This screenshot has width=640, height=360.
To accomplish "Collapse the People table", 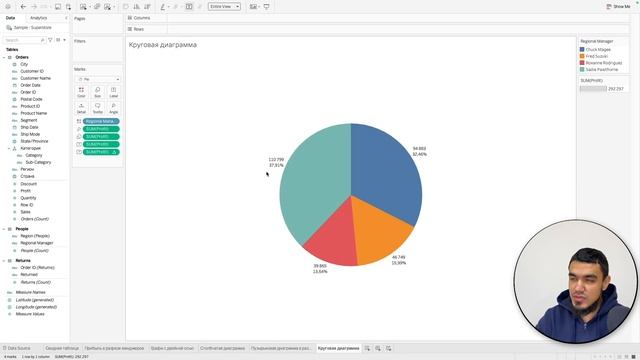I will pos(4,229).
